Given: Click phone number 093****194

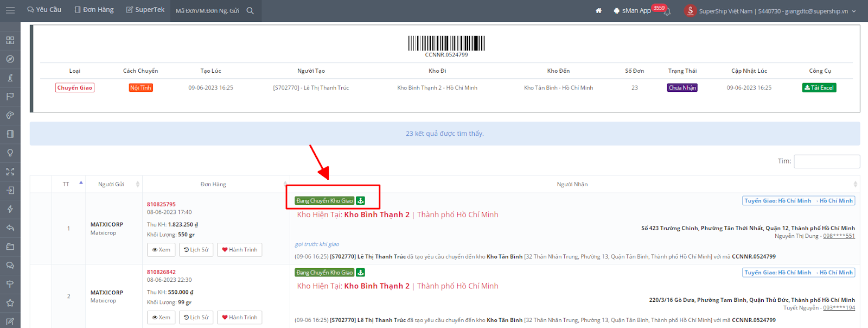Looking at the screenshot, I should pyautogui.click(x=839, y=308).
